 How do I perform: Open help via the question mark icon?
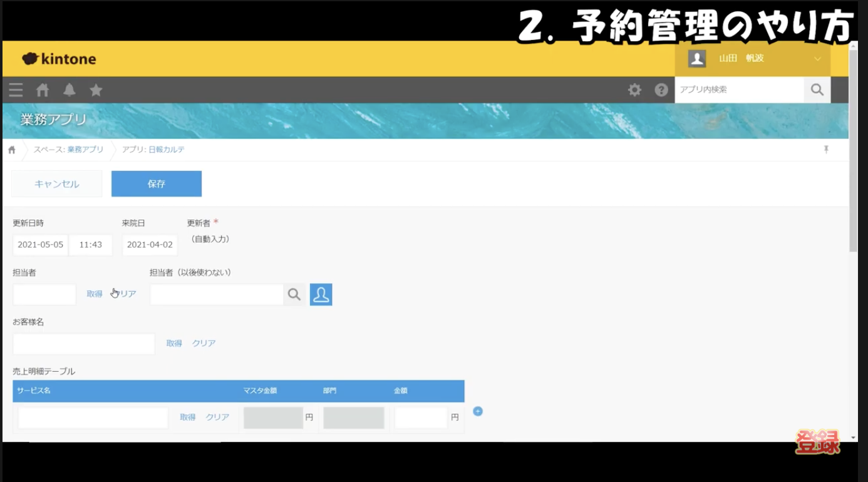coord(661,90)
